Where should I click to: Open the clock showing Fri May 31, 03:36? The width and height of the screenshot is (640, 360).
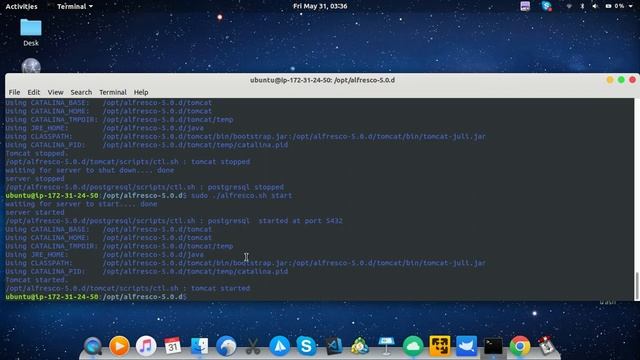coord(320,6)
